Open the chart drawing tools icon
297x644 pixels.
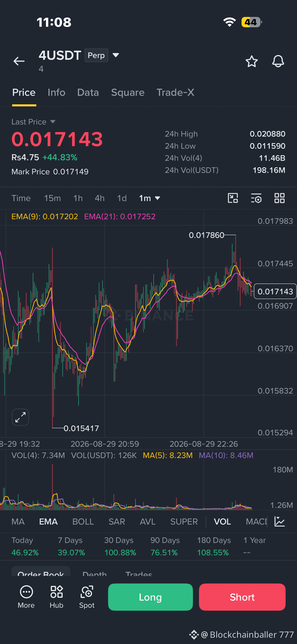(233, 198)
